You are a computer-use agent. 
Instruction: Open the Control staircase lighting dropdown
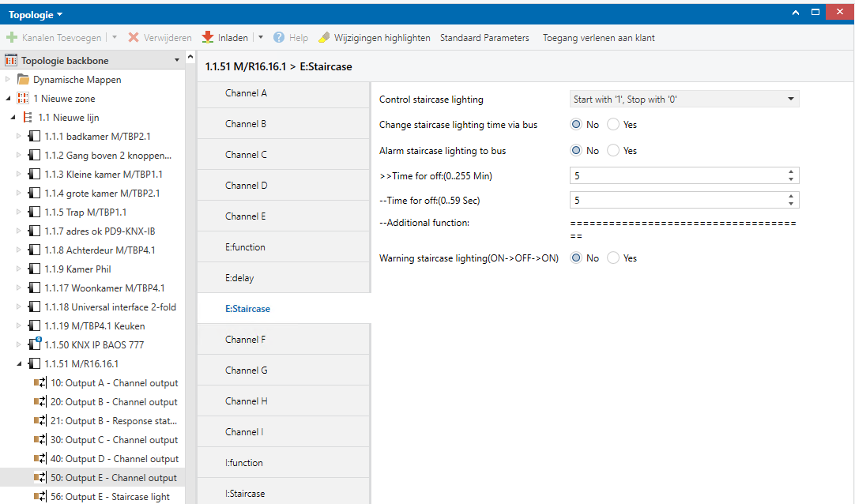684,100
